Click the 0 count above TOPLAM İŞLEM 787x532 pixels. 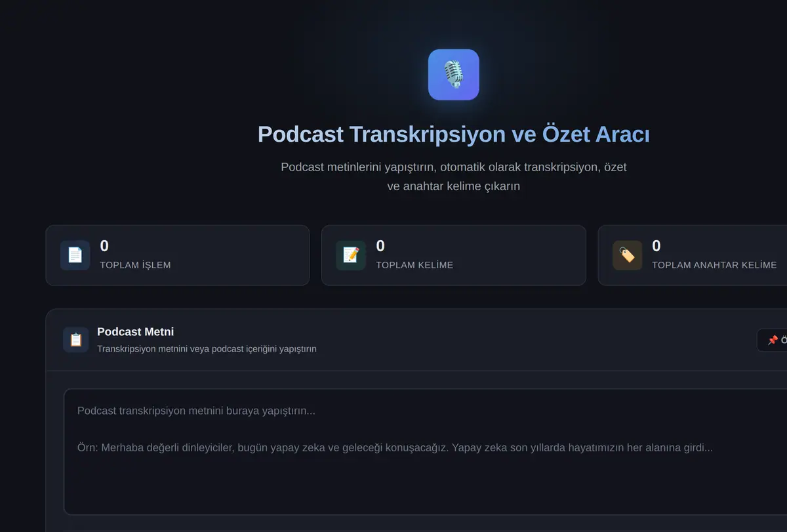(x=104, y=246)
